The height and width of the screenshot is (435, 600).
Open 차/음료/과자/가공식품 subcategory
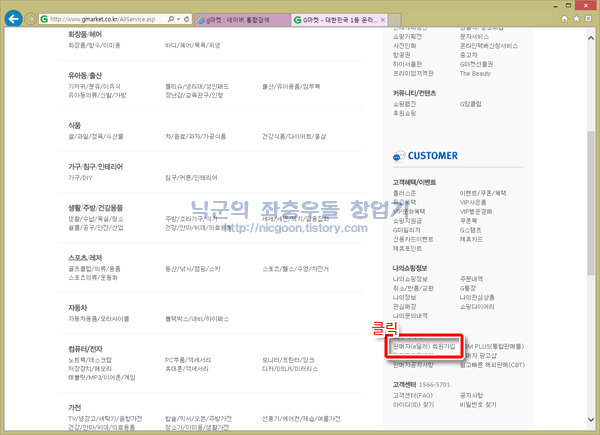pyautogui.click(x=196, y=136)
